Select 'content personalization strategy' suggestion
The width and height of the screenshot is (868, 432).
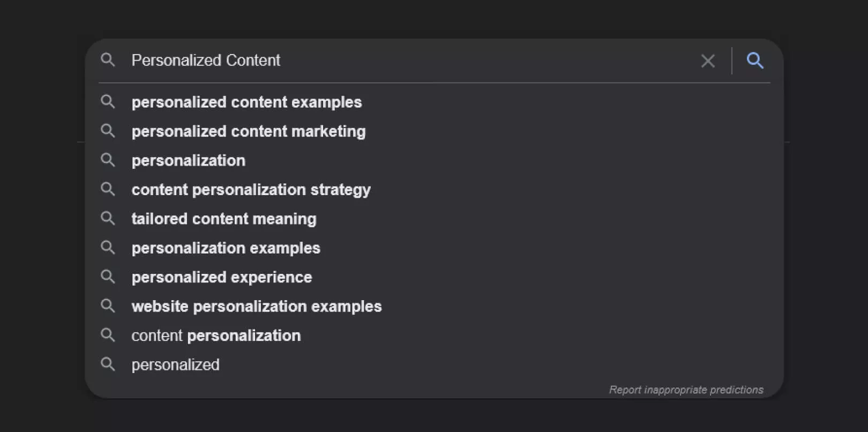click(x=251, y=190)
